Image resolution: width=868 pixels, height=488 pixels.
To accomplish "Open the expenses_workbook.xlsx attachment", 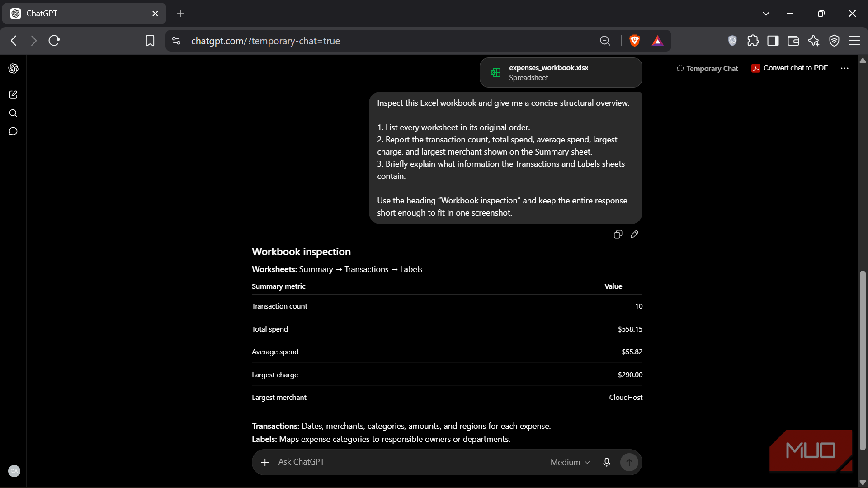I will point(561,72).
